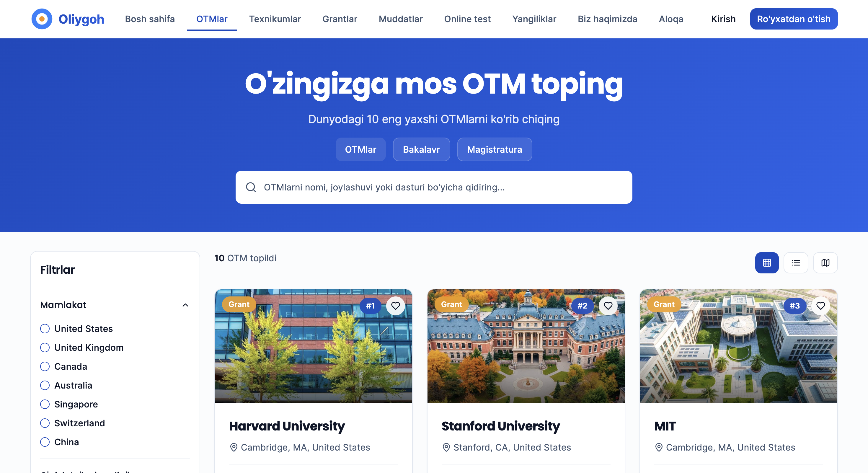Image resolution: width=868 pixels, height=473 pixels.
Task: Click the Kirish link
Action: point(723,19)
